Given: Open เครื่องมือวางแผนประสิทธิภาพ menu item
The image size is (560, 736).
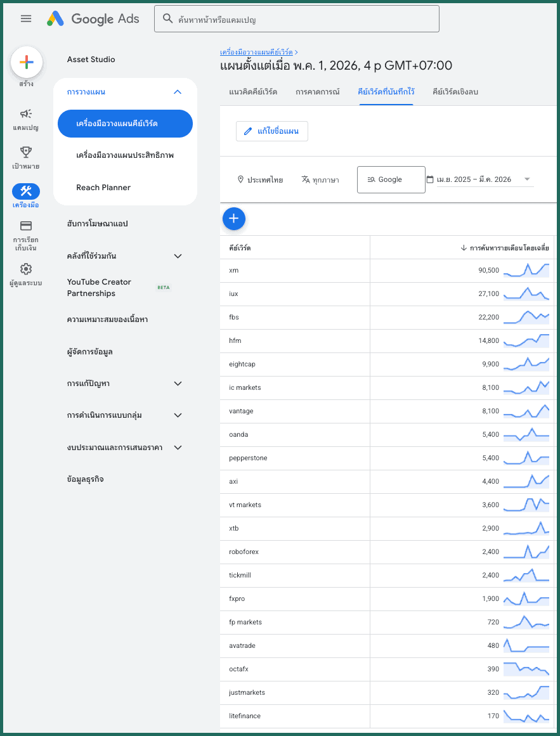Looking at the screenshot, I should coord(125,155).
